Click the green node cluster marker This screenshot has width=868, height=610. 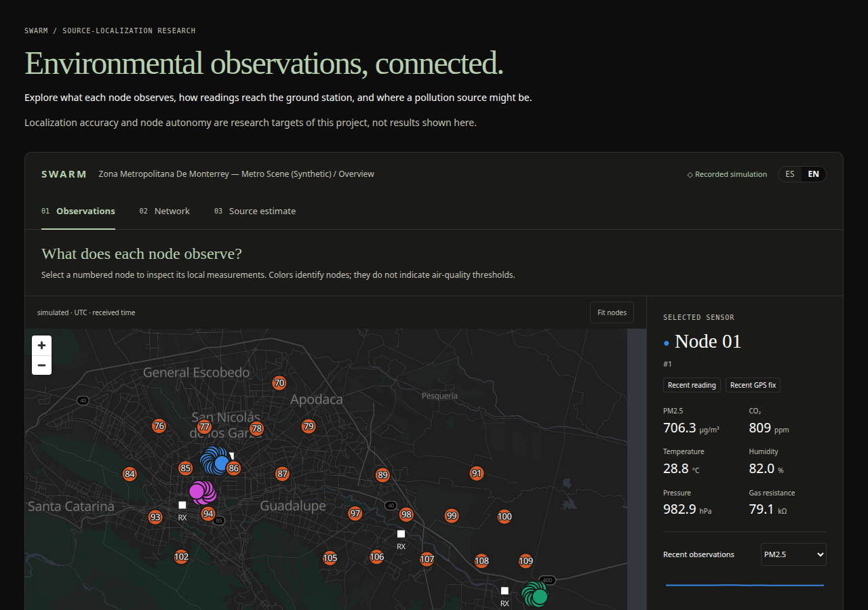(x=535, y=594)
